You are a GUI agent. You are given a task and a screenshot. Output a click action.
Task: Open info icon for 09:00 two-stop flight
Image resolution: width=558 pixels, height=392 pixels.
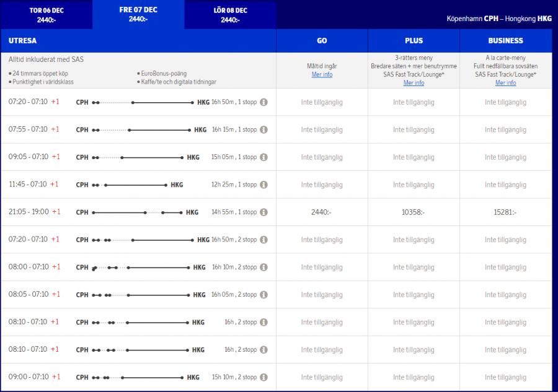[x=263, y=377]
